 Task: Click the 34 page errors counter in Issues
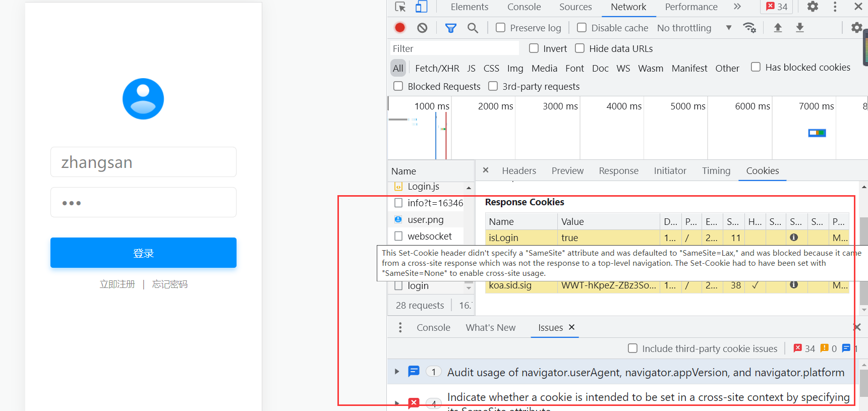click(804, 348)
